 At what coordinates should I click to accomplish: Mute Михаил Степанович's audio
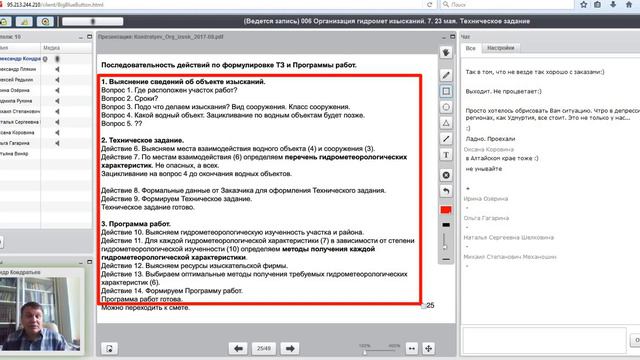pyautogui.click(x=58, y=111)
